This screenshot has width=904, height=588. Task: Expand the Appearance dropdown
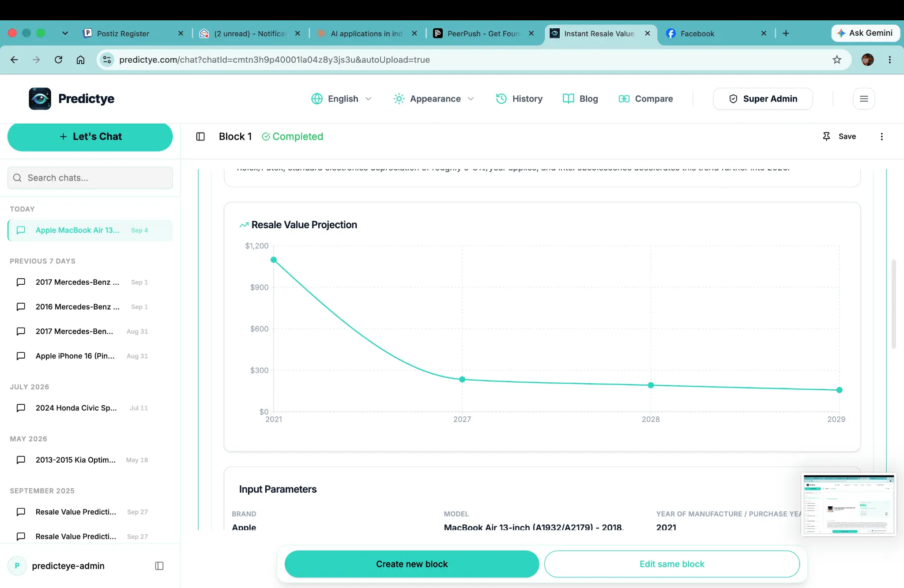433,99
